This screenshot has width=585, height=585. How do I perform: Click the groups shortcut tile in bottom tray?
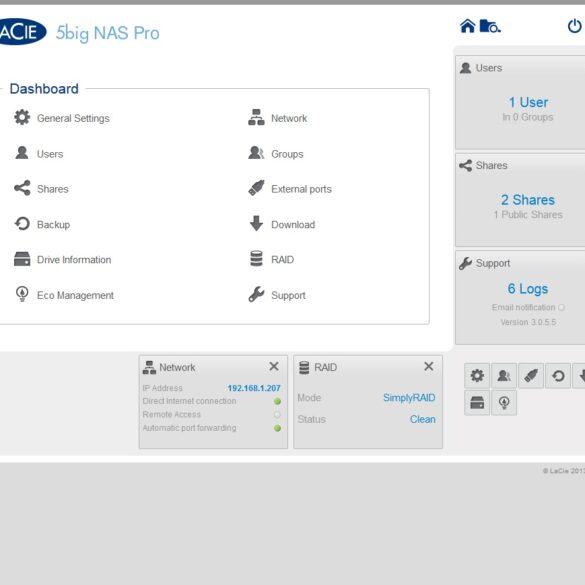[504, 376]
